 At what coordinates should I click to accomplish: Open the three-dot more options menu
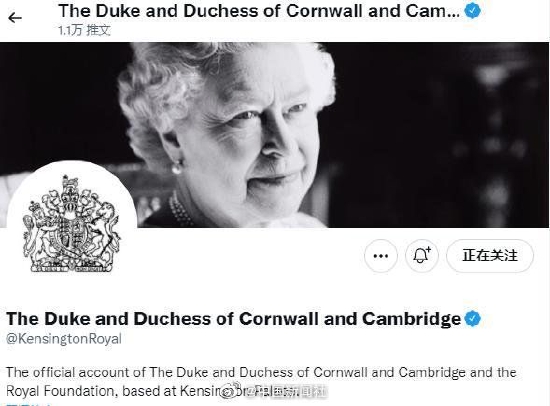381,256
